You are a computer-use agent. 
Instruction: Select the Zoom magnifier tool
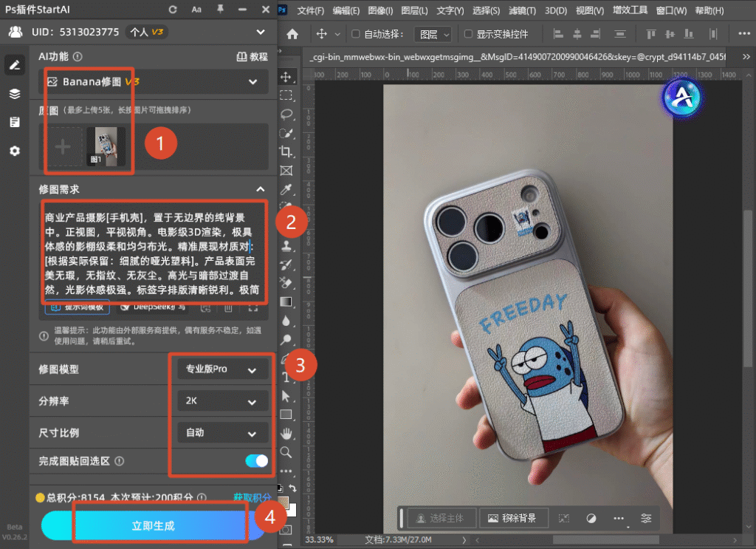[286, 452]
